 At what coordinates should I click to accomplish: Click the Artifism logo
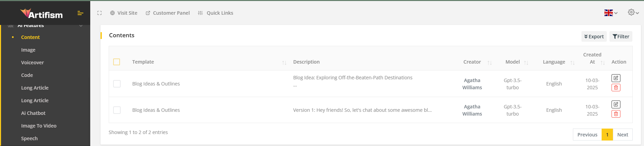tap(41, 14)
